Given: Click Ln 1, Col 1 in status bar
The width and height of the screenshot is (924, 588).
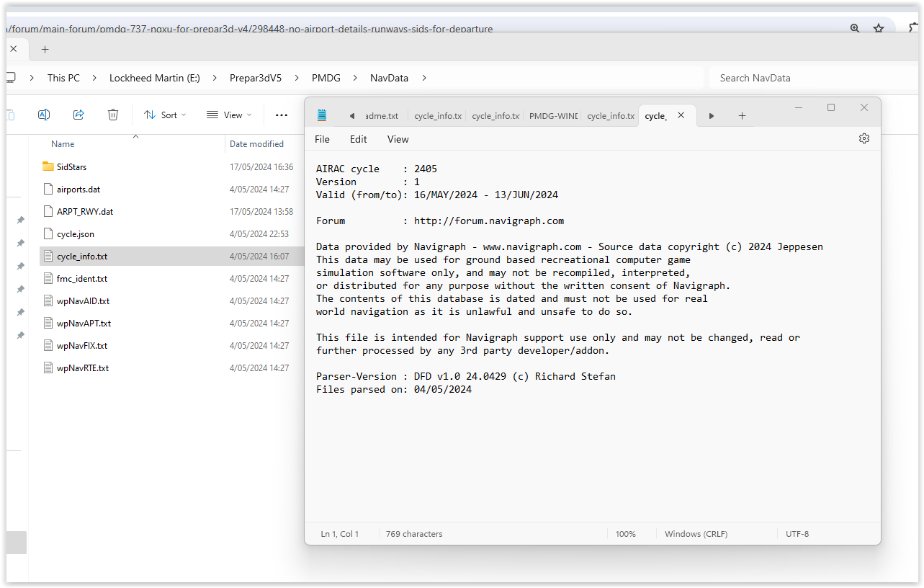Looking at the screenshot, I should [339, 534].
